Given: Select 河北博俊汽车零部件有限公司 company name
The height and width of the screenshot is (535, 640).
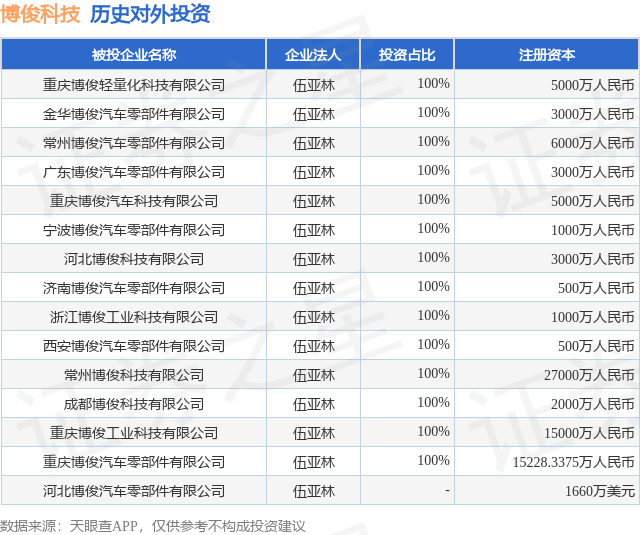Looking at the screenshot, I should tap(134, 491).
